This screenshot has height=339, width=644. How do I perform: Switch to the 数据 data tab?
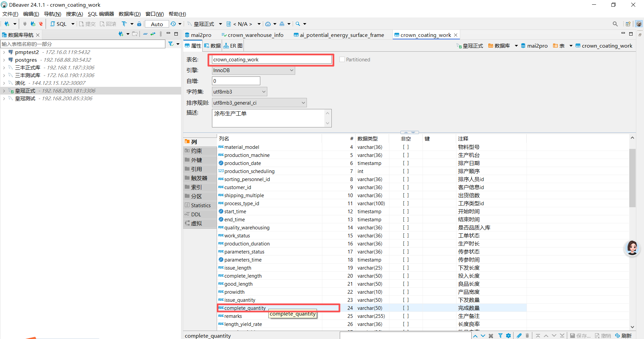coord(213,46)
